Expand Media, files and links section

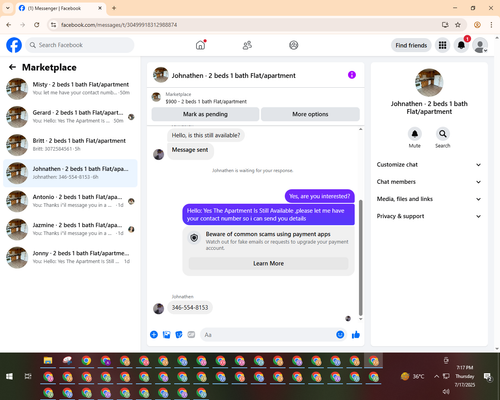tap(429, 199)
